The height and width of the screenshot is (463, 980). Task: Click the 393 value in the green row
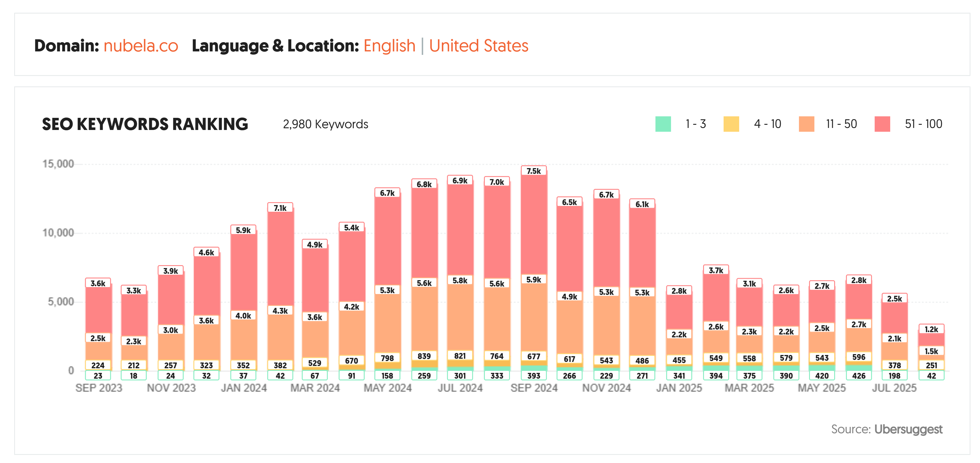tap(533, 376)
